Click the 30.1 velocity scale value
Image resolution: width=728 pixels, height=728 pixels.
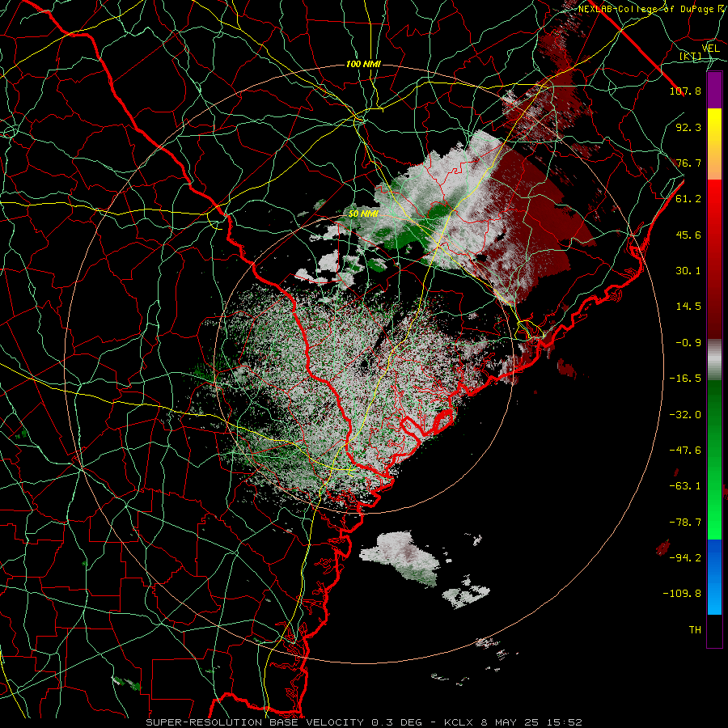[688, 271]
